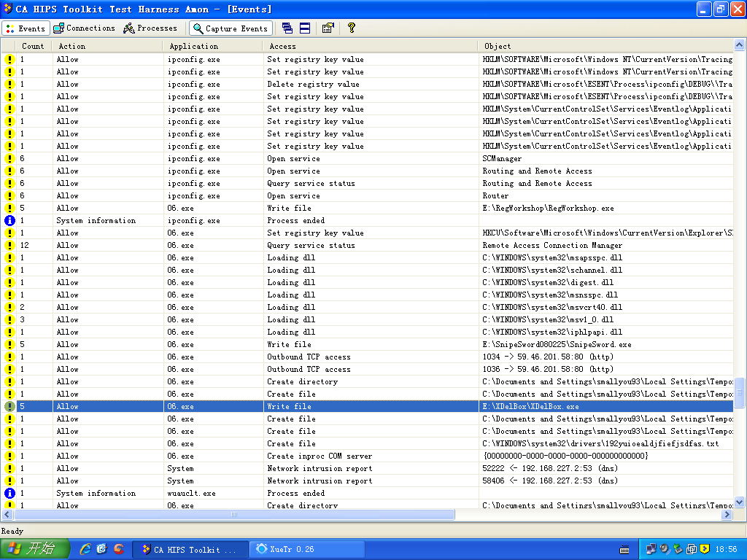Click warning icon of RegWorkshop.exe Write file row

tap(9, 208)
